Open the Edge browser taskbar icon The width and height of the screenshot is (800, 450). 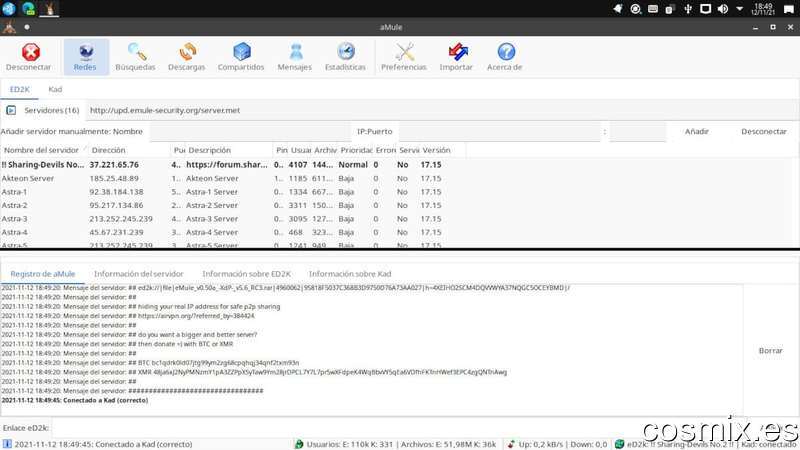click(x=29, y=9)
